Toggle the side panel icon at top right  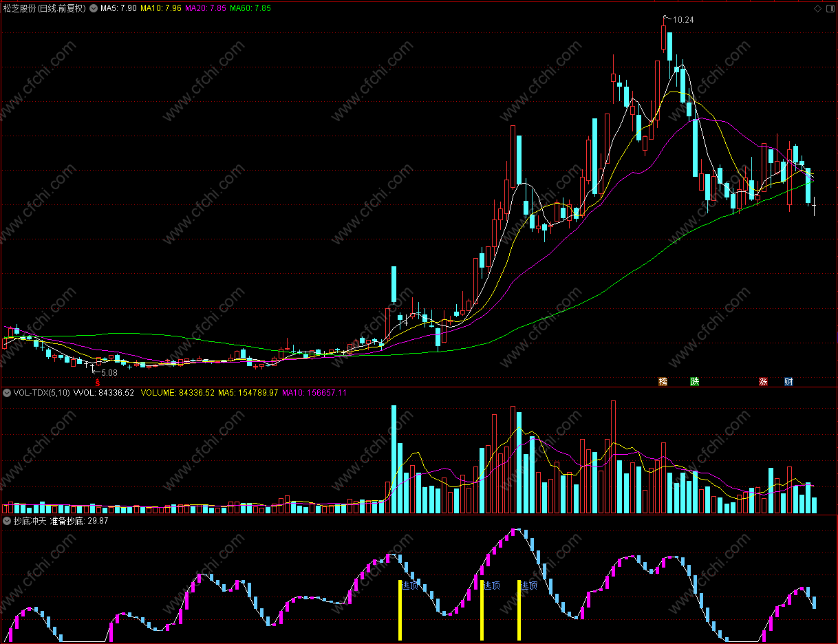pos(829,8)
